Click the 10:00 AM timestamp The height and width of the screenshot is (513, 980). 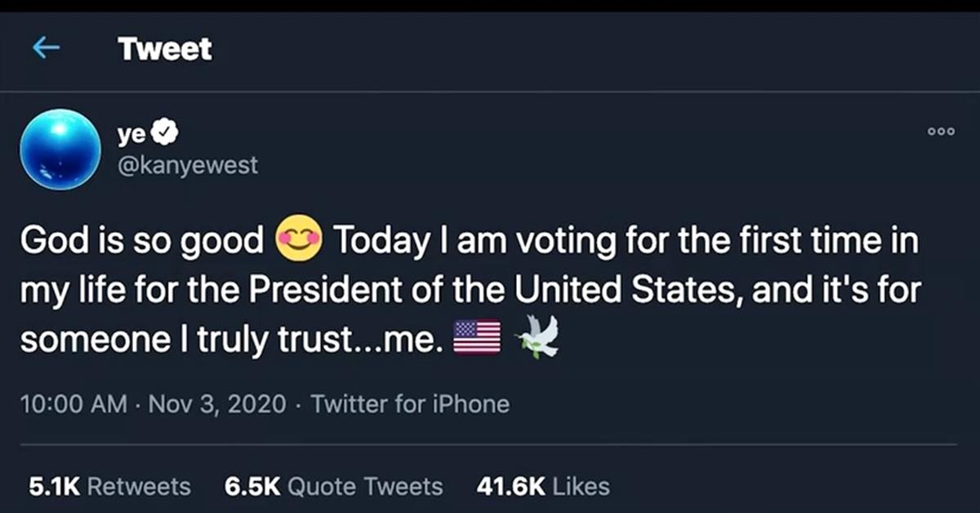(x=73, y=404)
